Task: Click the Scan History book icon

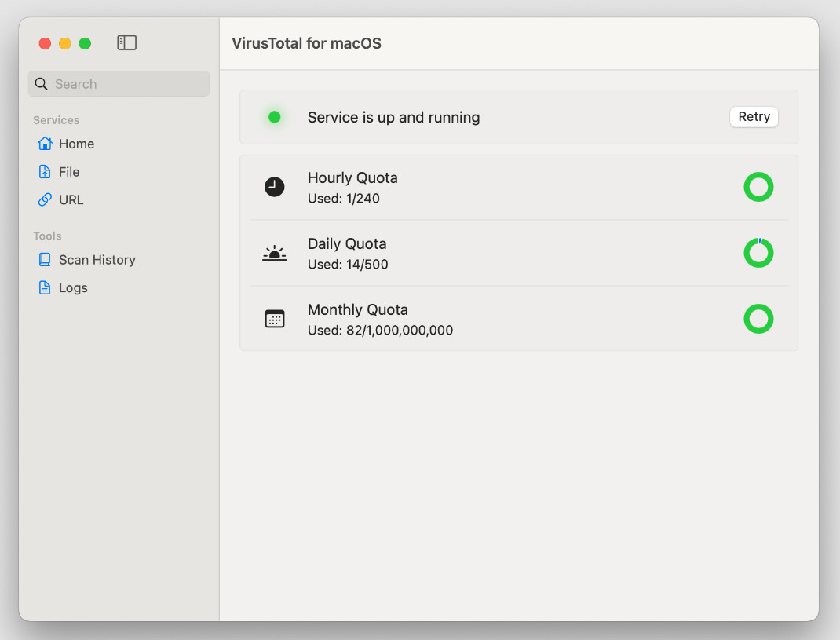Action: pos(45,259)
